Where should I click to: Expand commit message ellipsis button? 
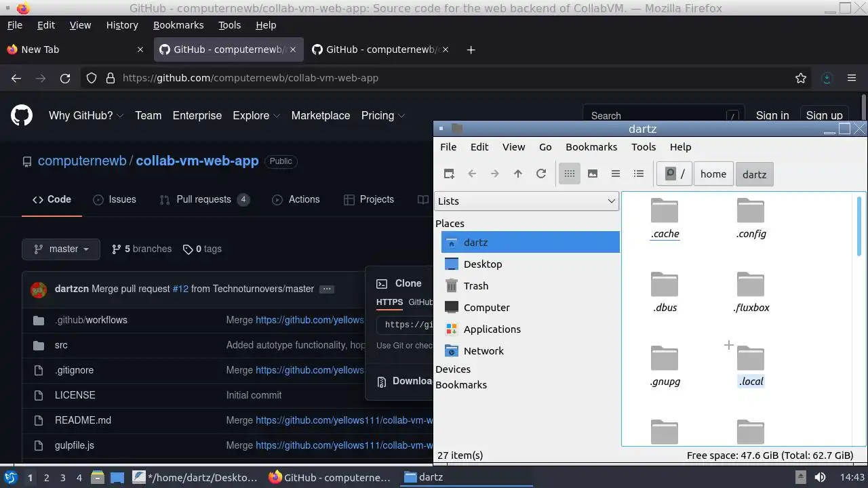coord(327,289)
